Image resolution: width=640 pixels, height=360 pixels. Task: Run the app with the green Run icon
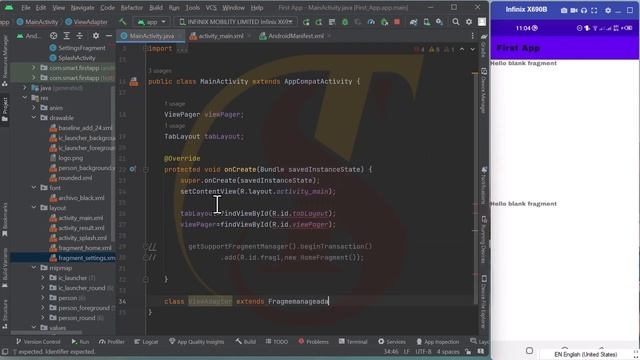click(x=306, y=22)
